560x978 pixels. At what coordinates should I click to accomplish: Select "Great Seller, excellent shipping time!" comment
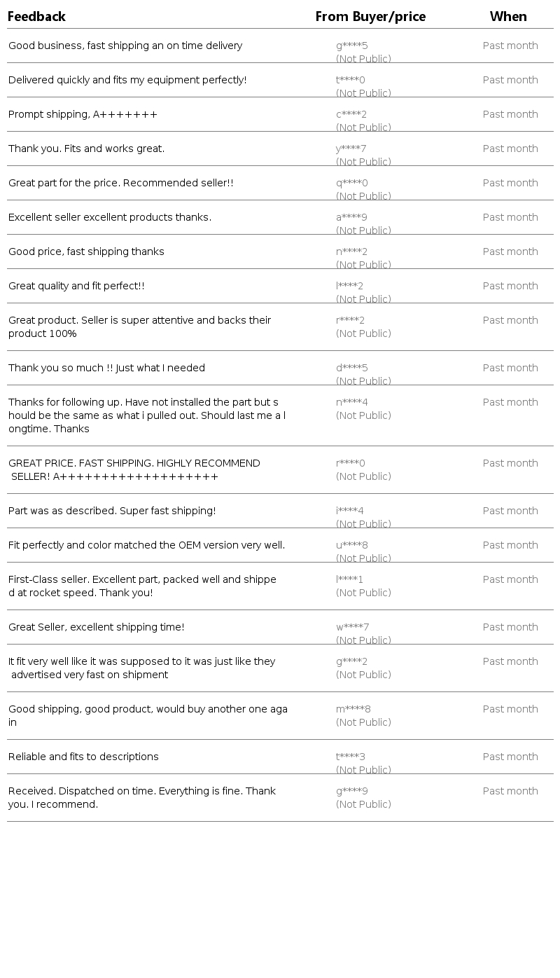point(96,628)
